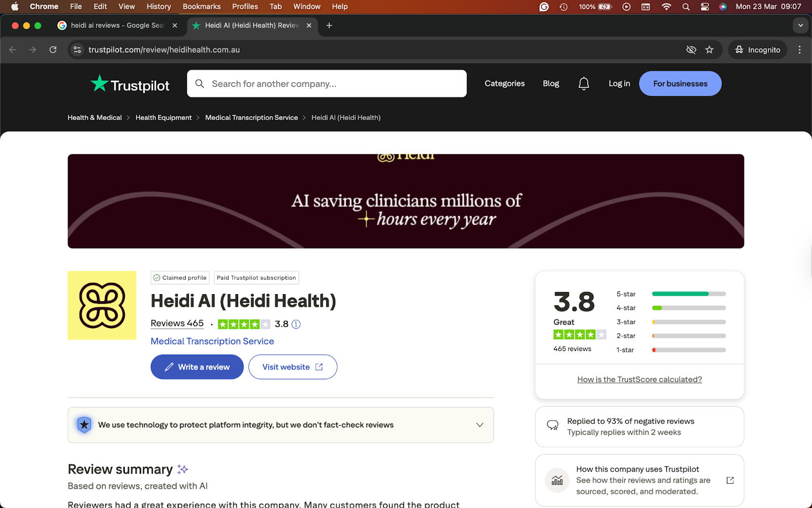Switch to the heidi ai reviews Google Search tab

point(117,25)
